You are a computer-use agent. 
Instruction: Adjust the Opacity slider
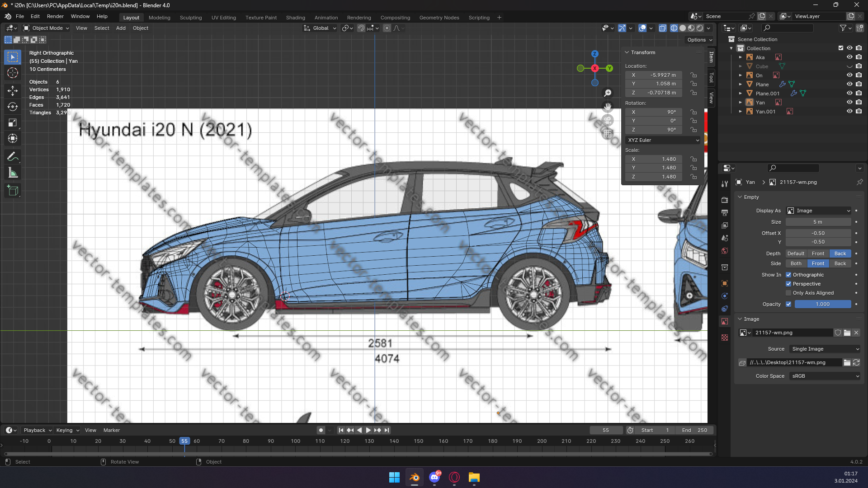pyautogui.click(x=822, y=304)
